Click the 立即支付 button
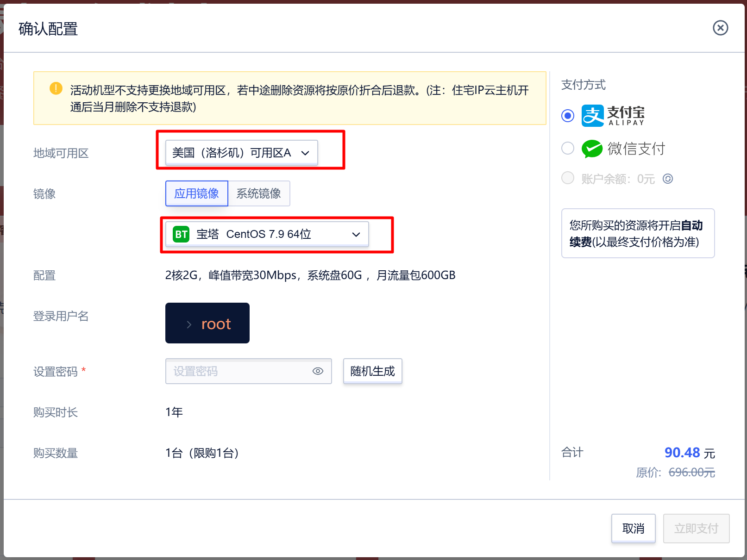747x560 pixels. [696, 528]
